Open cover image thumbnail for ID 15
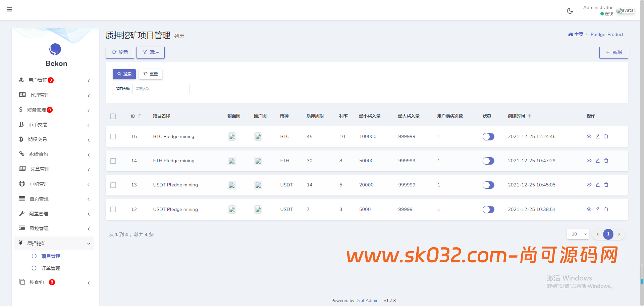The image size is (644, 306). click(x=232, y=137)
